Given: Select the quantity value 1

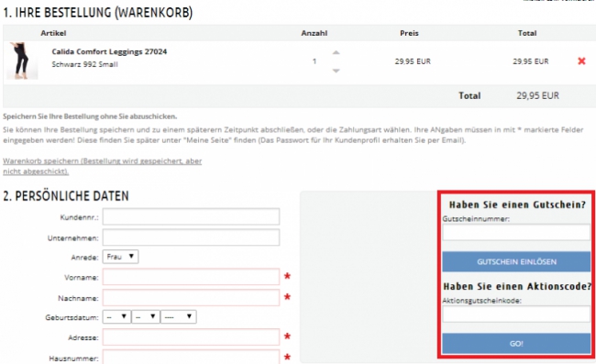Looking at the screenshot, I should [315, 61].
